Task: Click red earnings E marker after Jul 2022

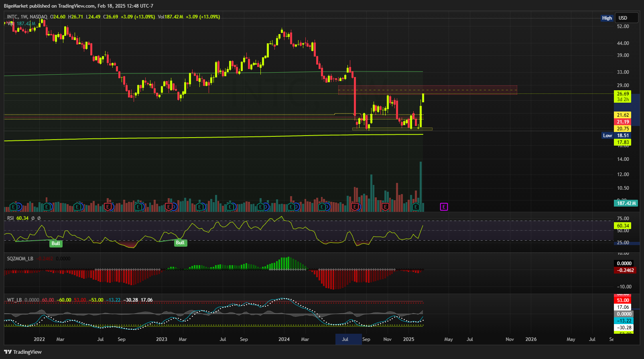Action: (108, 207)
